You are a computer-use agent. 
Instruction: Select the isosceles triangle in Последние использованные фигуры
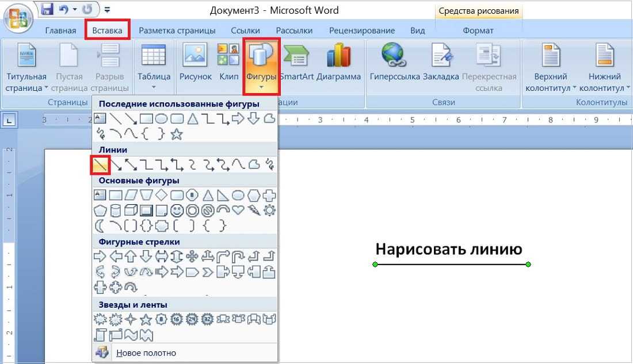point(193,118)
